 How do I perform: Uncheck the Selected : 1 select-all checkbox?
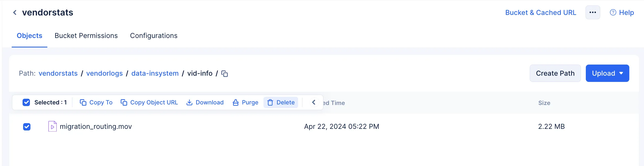(x=26, y=102)
